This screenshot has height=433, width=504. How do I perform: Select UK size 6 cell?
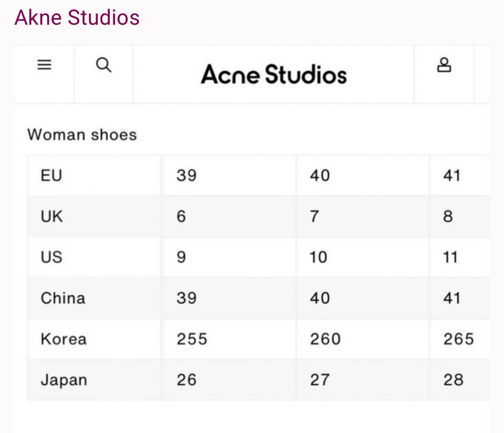(229, 216)
